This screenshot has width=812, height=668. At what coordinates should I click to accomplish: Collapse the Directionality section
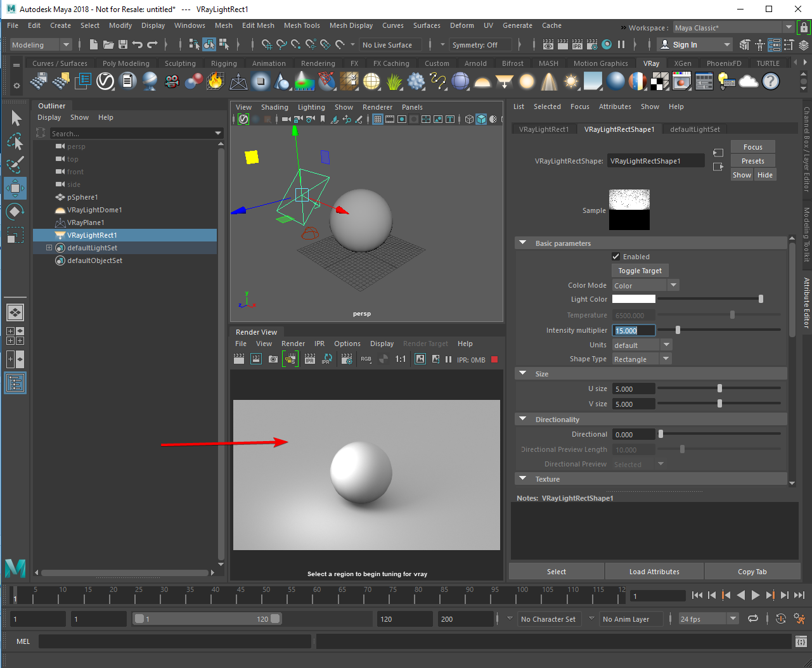coord(523,419)
